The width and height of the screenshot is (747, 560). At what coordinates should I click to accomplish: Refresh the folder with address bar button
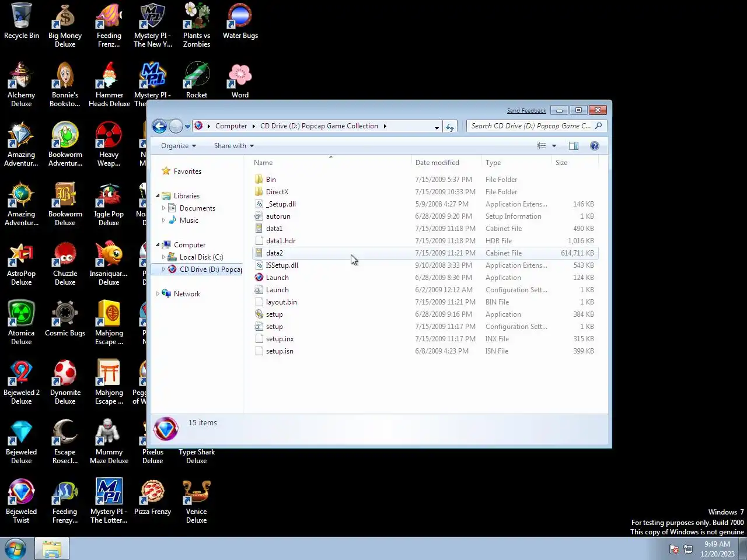(x=449, y=127)
